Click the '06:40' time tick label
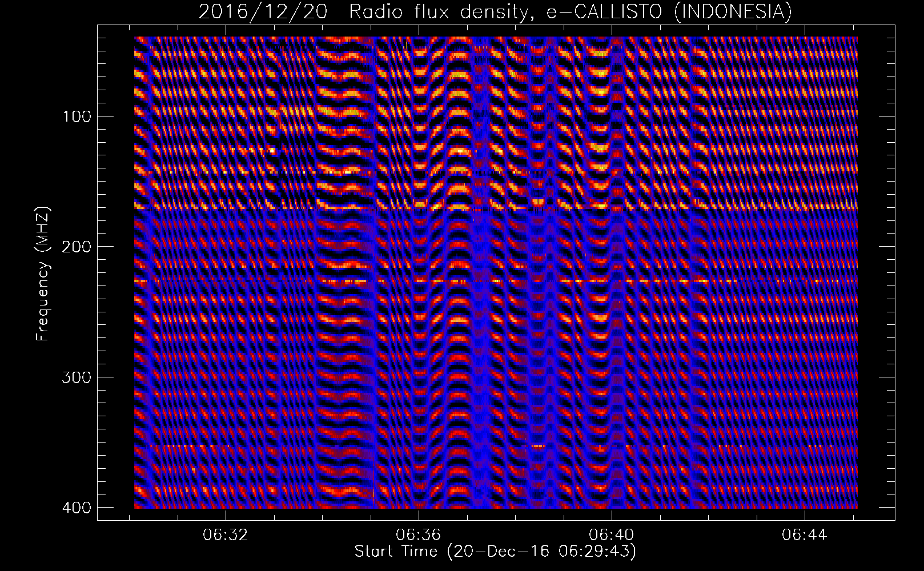 [x=612, y=535]
